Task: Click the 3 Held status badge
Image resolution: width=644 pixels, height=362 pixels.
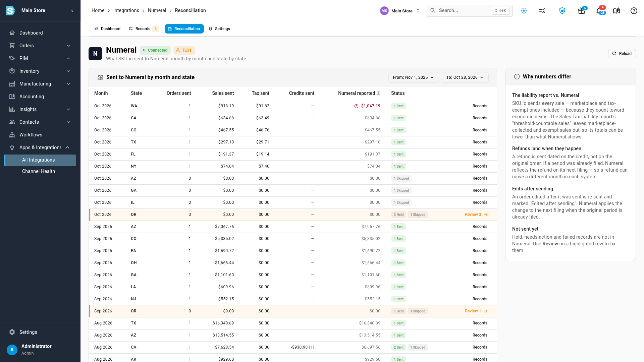Action: pyautogui.click(x=398, y=215)
